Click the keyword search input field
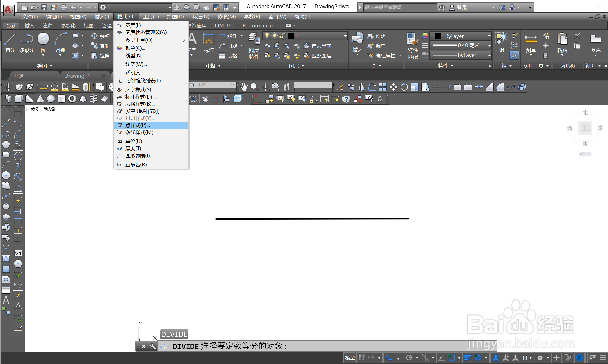 click(400, 7)
